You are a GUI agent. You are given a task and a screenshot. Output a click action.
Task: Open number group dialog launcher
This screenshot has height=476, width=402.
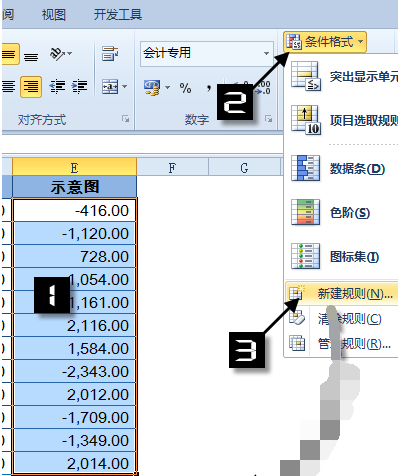point(269,119)
